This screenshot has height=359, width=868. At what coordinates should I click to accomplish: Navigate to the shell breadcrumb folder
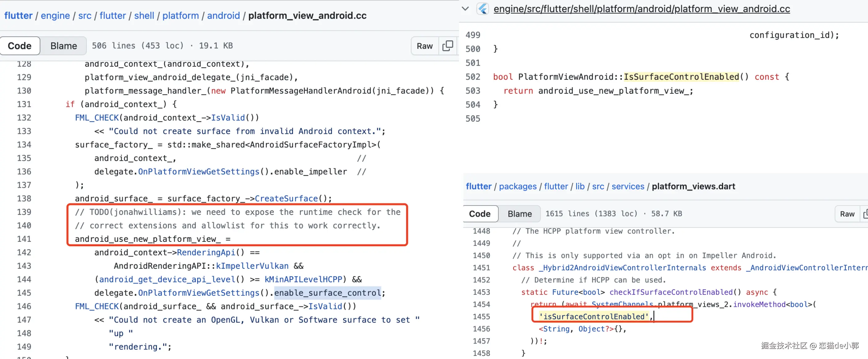[144, 16]
